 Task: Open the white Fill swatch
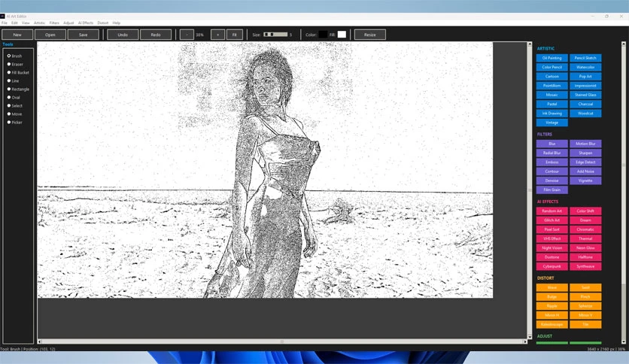(342, 35)
